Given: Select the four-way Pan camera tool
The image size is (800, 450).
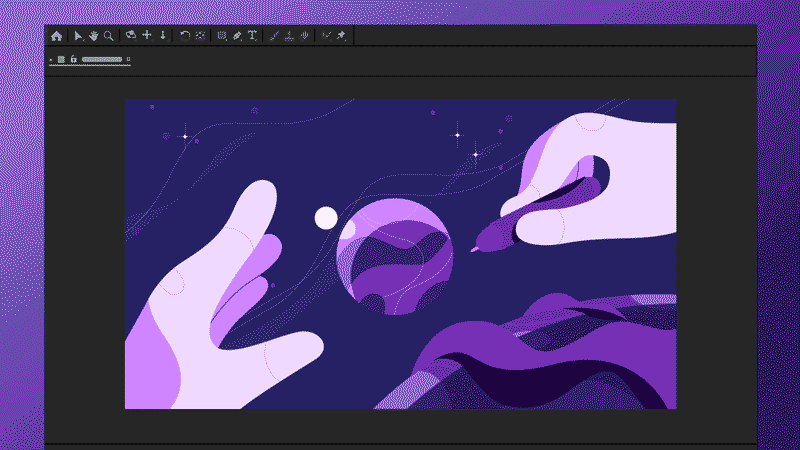Looking at the screenshot, I should tap(146, 35).
